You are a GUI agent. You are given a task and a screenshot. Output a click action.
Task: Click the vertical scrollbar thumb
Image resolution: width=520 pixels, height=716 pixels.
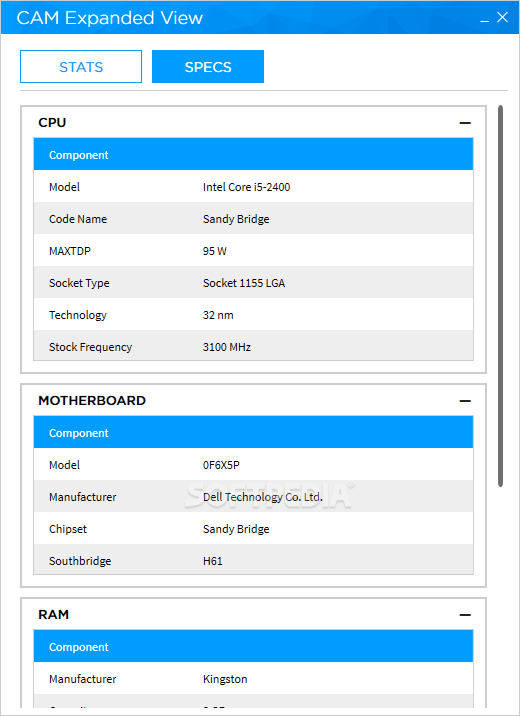click(500, 296)
